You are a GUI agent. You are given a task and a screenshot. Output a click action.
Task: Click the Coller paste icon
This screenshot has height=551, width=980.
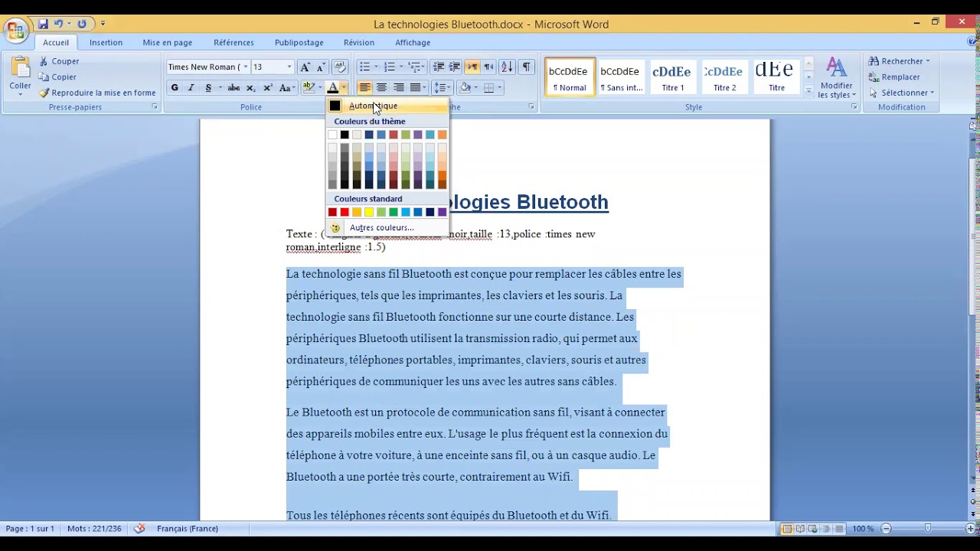pyautogui.click(x=21, y=67)
